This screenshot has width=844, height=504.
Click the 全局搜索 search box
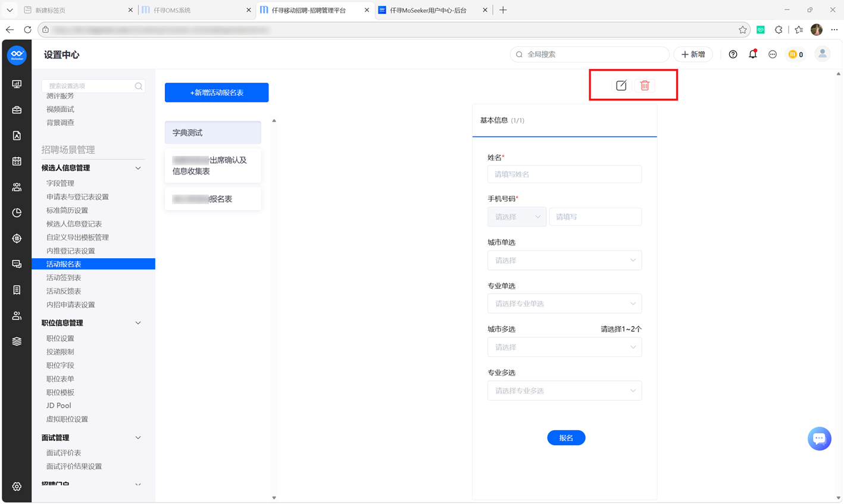click(589, 54)
